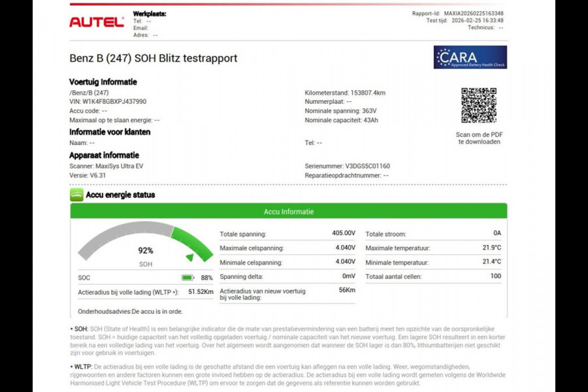The height and width of the screenshot is (392, 588).
Task: Click the AUTEL logo
Action: pos(97,22)
